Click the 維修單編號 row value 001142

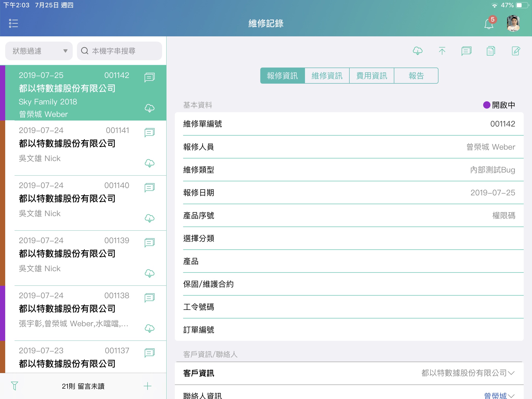[x=503, y=124]
